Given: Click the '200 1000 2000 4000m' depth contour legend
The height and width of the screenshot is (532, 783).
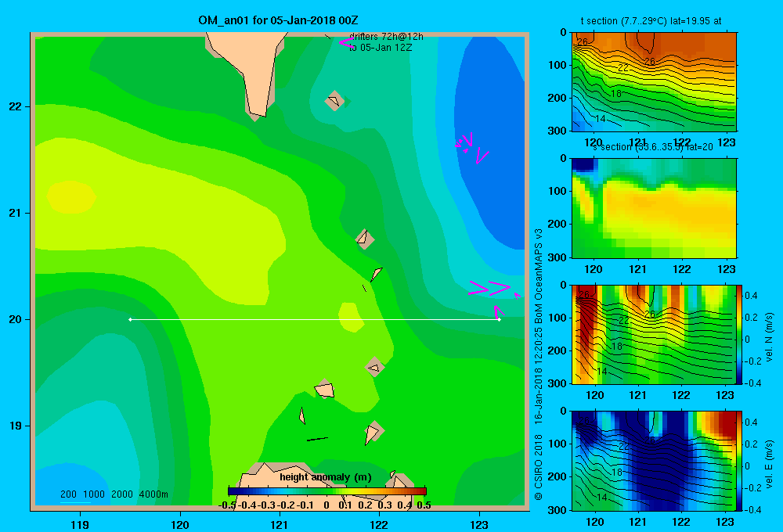Looking at the screenshot, I should pos(114,494).
